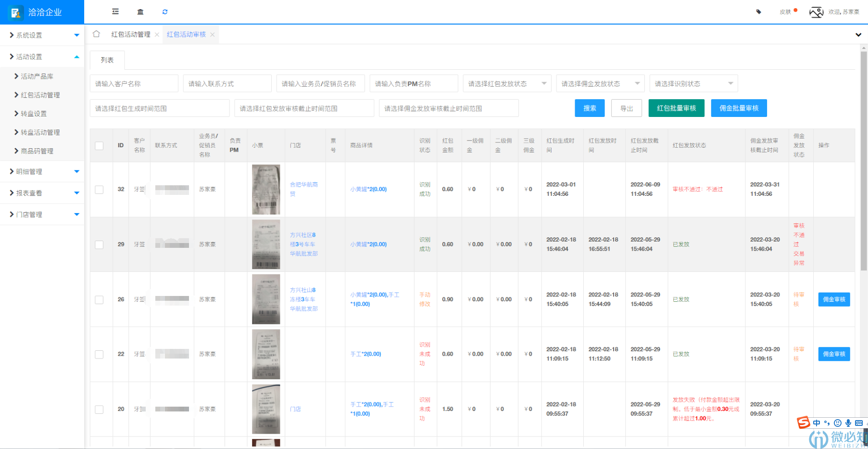Open receipt thumbnail for ID 20
This screenshot has height=449, width=868.
point(266,409)
